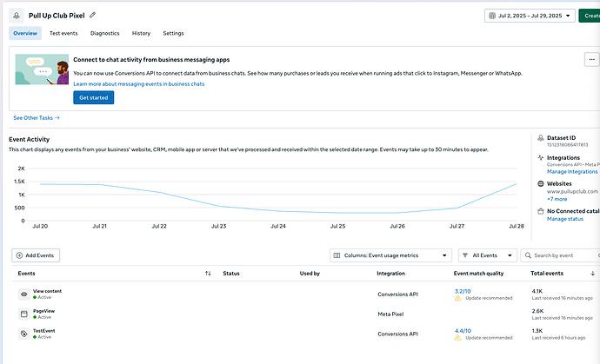Click the Total events column header
600x364 pixels.
(x=547, y=274)
